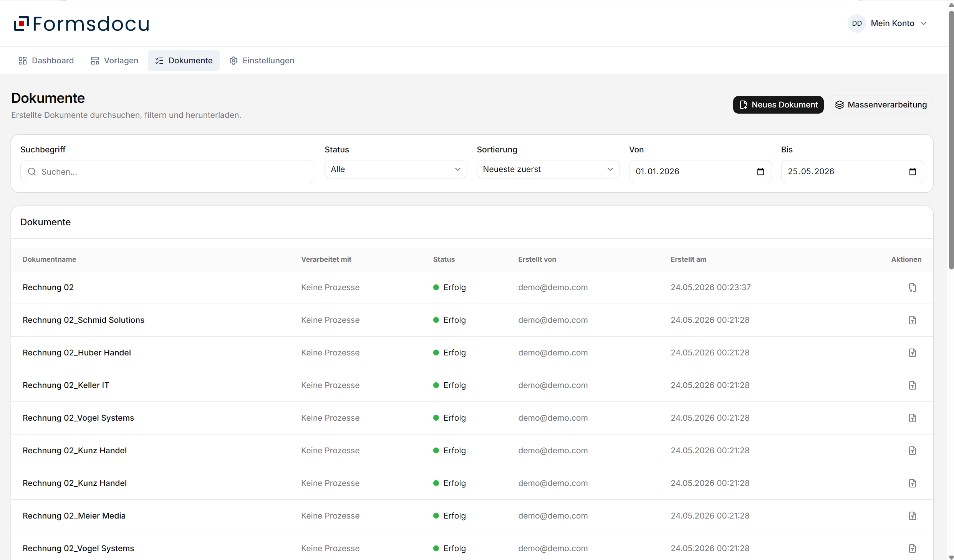Click action icon for Rechnung 02_Keller IT
Image resolution: width=954 pixels, height=560 pixels.
(913, 385)
